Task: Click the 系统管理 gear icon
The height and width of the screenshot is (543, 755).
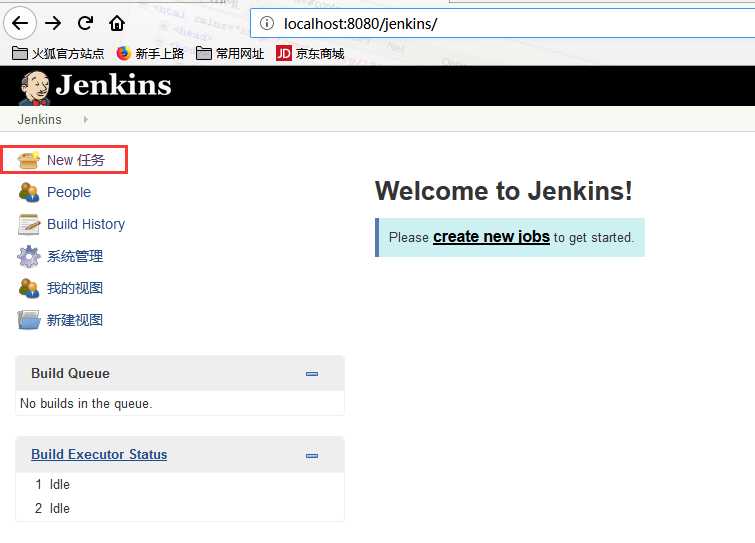Action: point(29,257)
